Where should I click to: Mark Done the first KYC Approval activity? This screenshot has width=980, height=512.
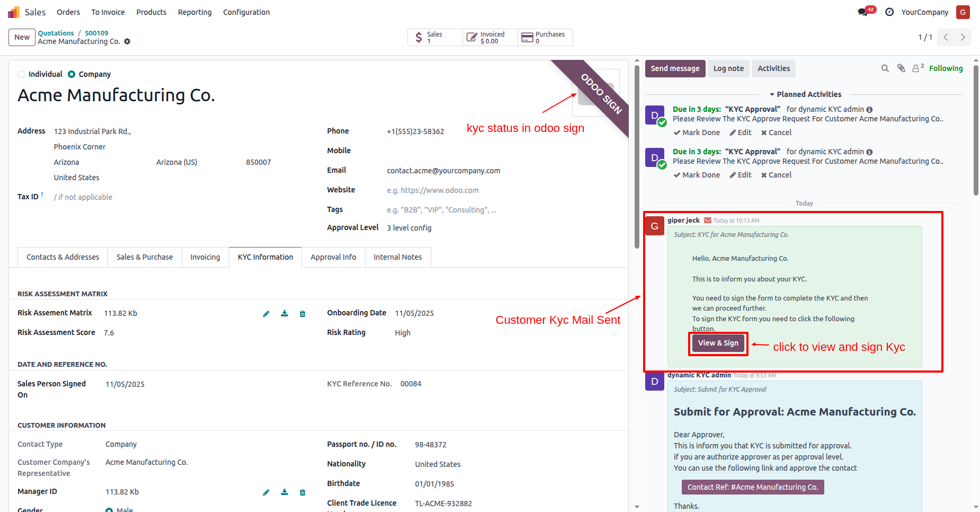click(x=697, y=133)
